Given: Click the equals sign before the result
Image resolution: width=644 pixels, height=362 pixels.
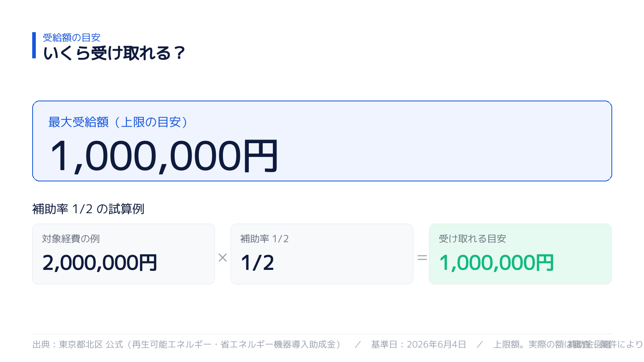Looking at the screenshot, I should click(422, 257).
